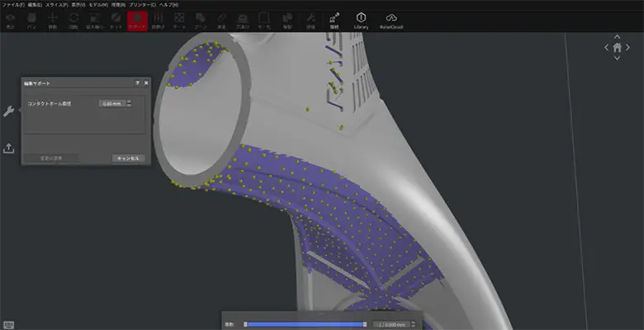Click the wrench icon on left sidebar
This screenshot has width=644, height=330.
pos(9,111)
